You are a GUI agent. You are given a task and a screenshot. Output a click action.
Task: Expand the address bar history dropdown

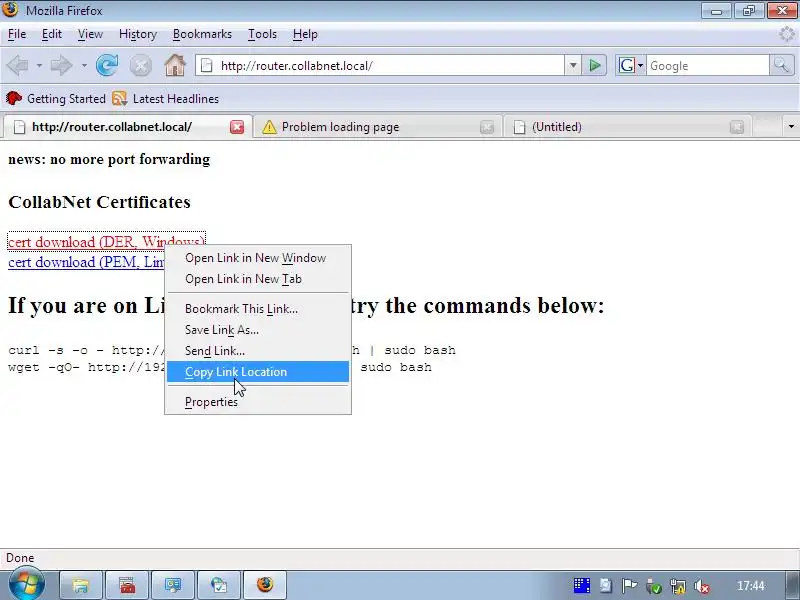coord(573,65)
